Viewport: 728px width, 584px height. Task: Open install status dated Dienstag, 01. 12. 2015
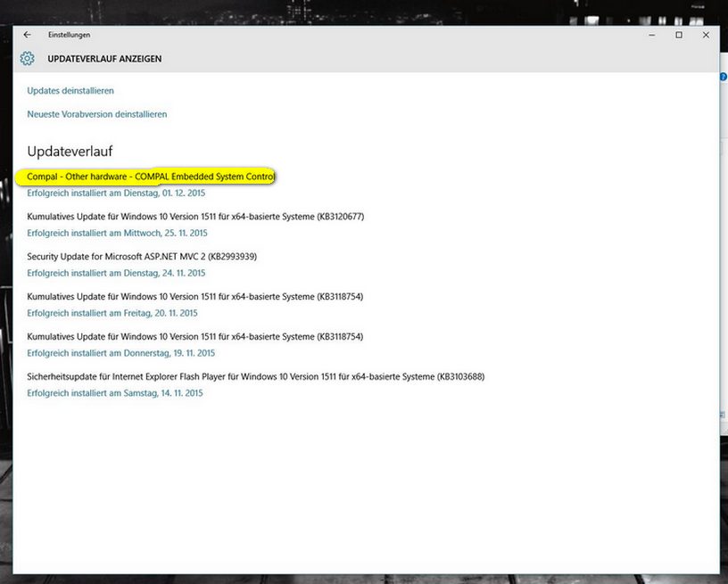(116, 193)
